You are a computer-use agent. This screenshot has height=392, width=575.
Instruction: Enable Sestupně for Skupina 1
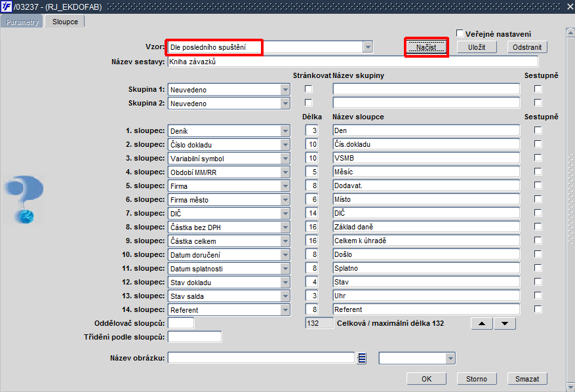(x=538, y=89)
